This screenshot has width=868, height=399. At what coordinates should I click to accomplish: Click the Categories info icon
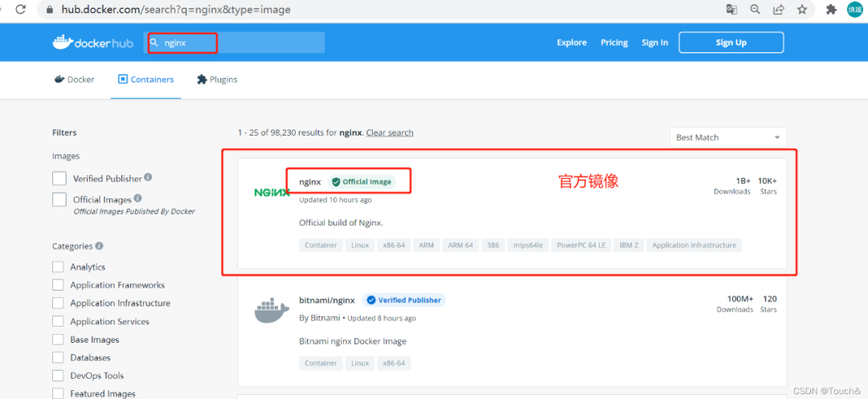[99, 246]
